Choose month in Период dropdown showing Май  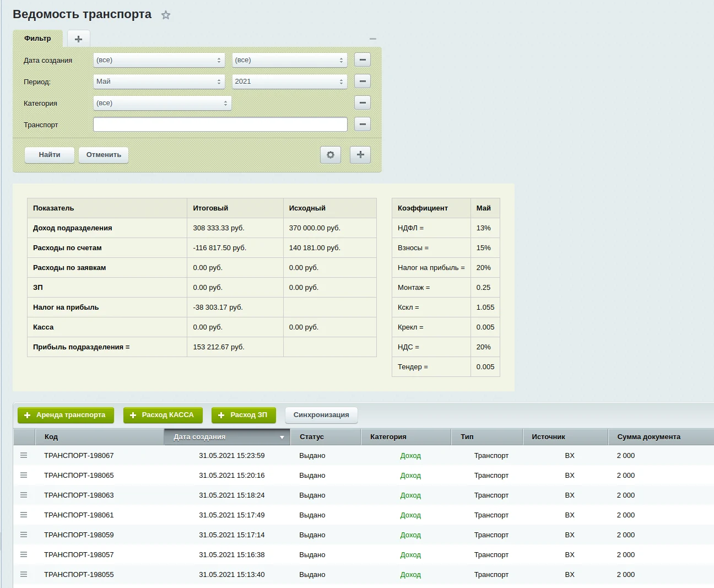coord(159,82)
